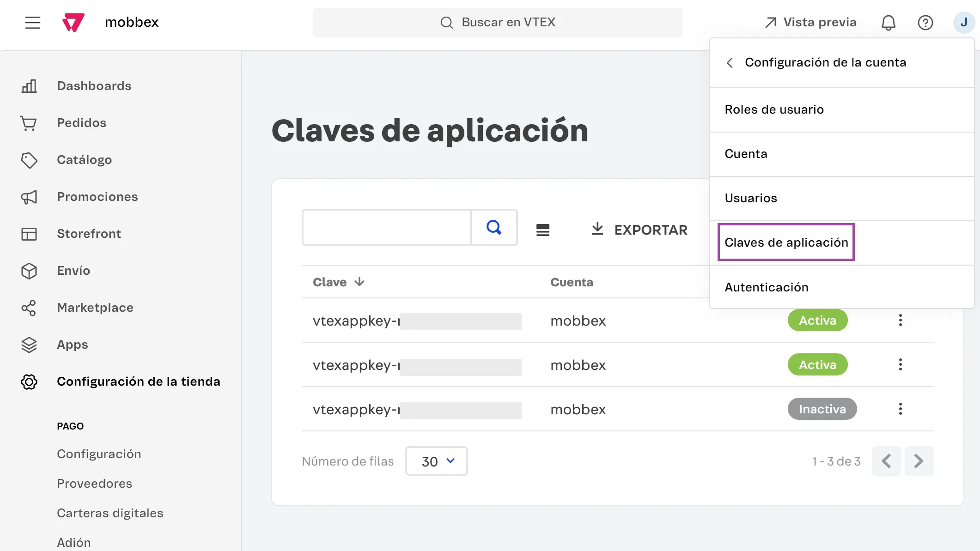Open actions menu for Inactiva key
Viewport: 980px width, 551px height.
tap(900, 409)
